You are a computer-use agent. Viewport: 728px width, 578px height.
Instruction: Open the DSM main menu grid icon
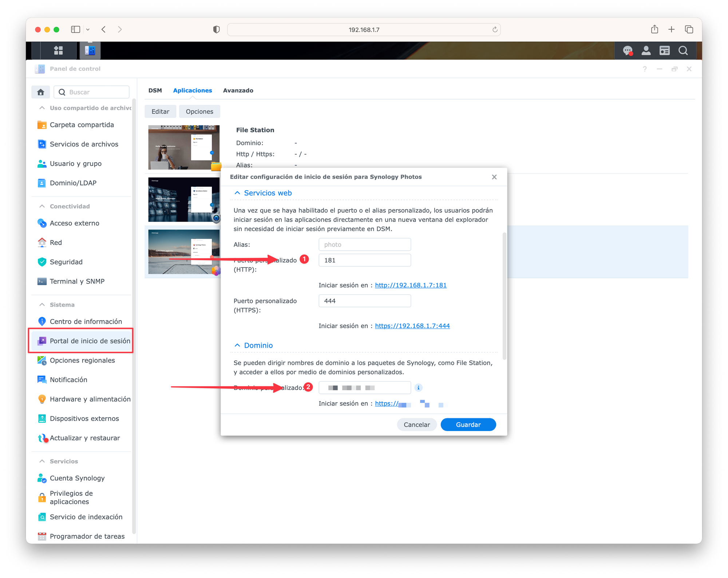point(58,51)
